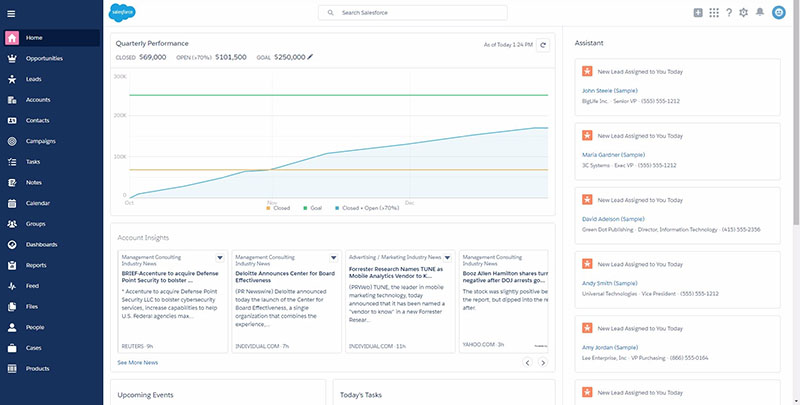Click the $69,000 closed value

153,57
